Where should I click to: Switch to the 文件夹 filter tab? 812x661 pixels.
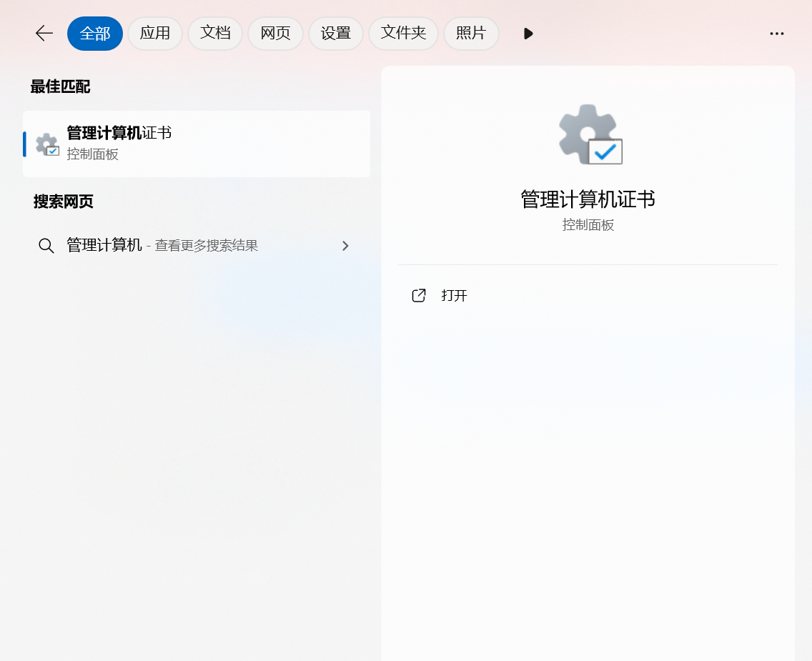403,34
